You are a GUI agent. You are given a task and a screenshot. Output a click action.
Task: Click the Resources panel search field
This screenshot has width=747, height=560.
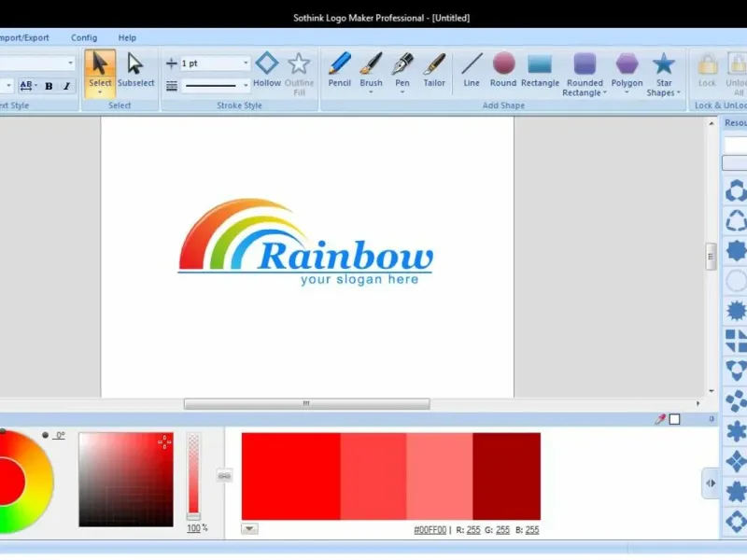tap(735, 145)
